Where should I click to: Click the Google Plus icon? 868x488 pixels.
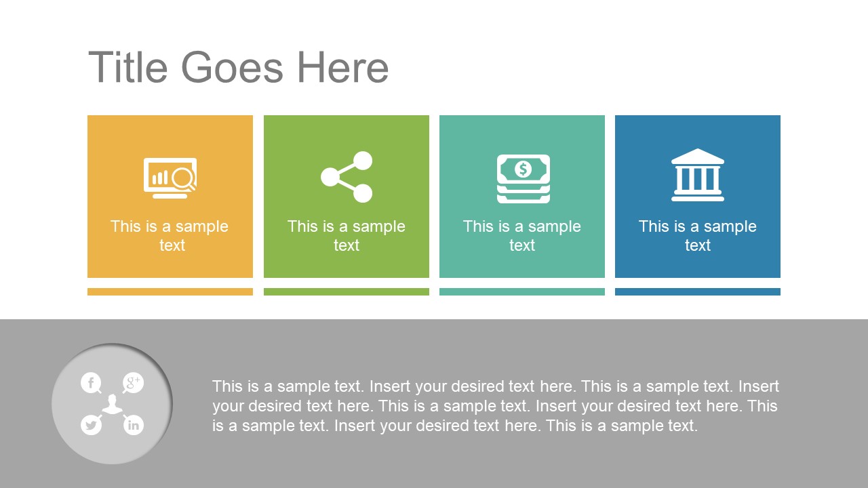(133, 383)
